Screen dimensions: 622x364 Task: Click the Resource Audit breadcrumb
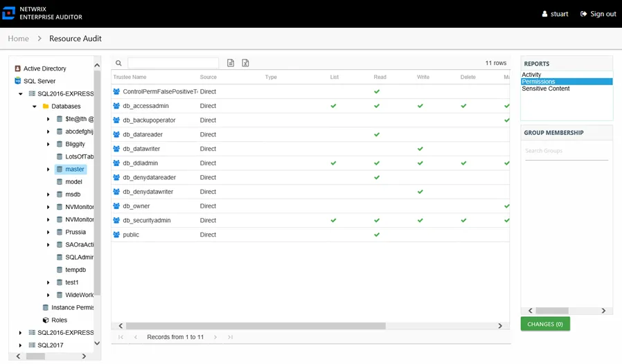pos(75,39)
